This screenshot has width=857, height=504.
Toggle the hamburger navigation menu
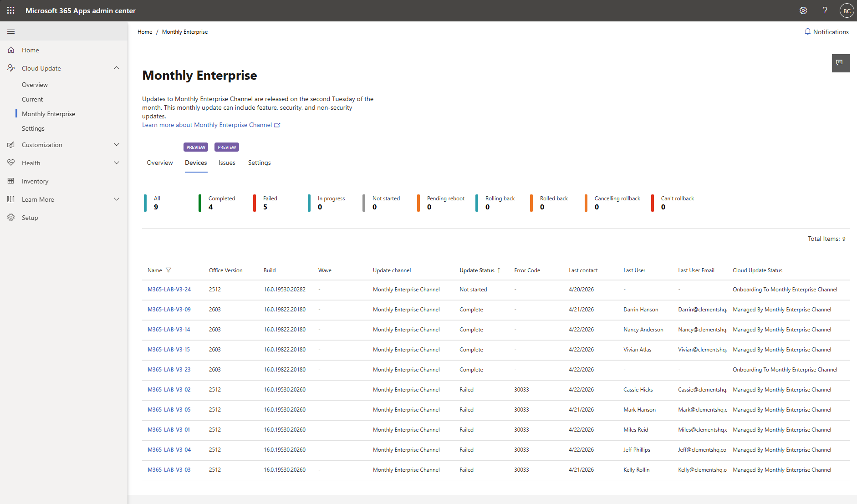pos(11,31)
